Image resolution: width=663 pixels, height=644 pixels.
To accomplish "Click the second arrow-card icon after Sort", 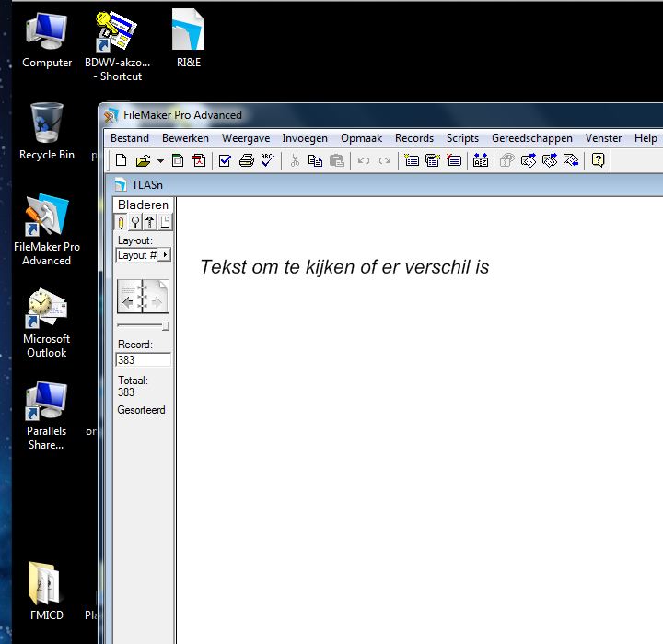I will pyautogui.click(x=550, y=160).
